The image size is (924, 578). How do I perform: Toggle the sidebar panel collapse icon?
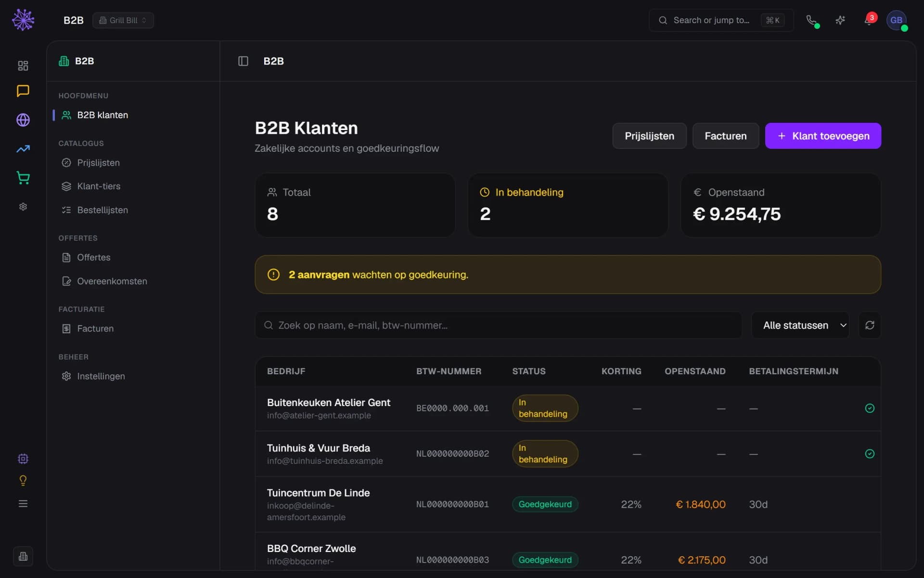tap(243, 61)
